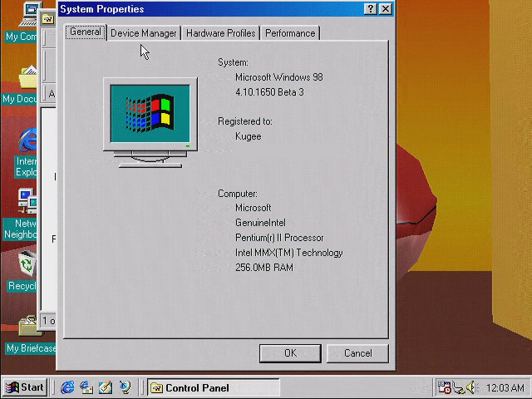Activate the Control Panel taskbar button

(214, 387)
